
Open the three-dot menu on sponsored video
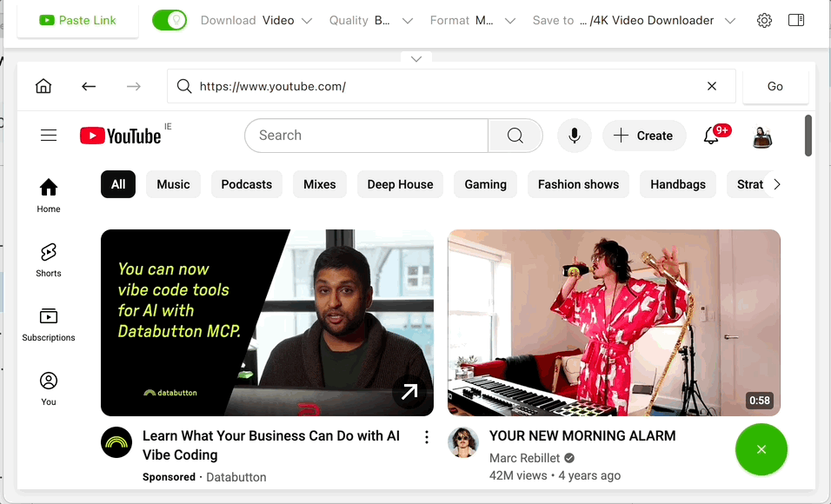[427, 437]
